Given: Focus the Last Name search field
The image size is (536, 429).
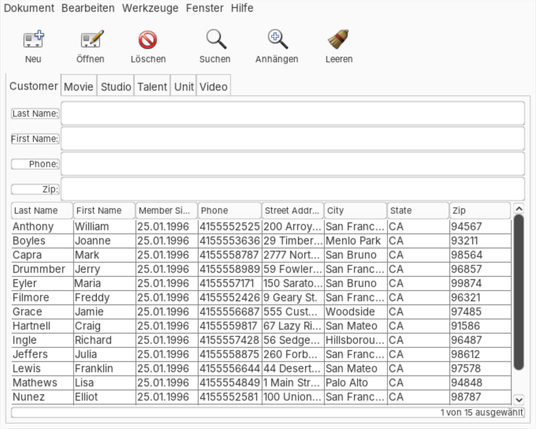Looking at the screenshot, I should tap(293, 113).
